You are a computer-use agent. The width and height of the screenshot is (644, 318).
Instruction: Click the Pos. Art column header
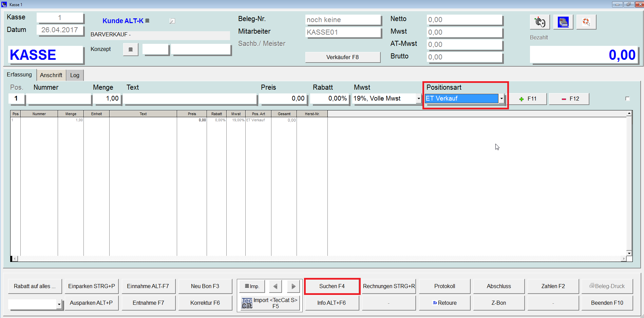tap(258, 114)
